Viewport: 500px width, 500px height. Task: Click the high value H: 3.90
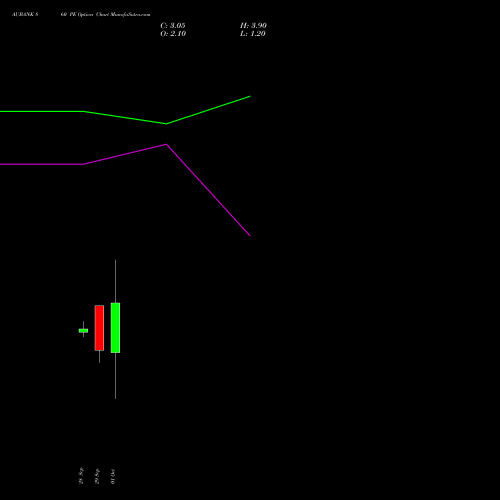[x=253, y=26]
